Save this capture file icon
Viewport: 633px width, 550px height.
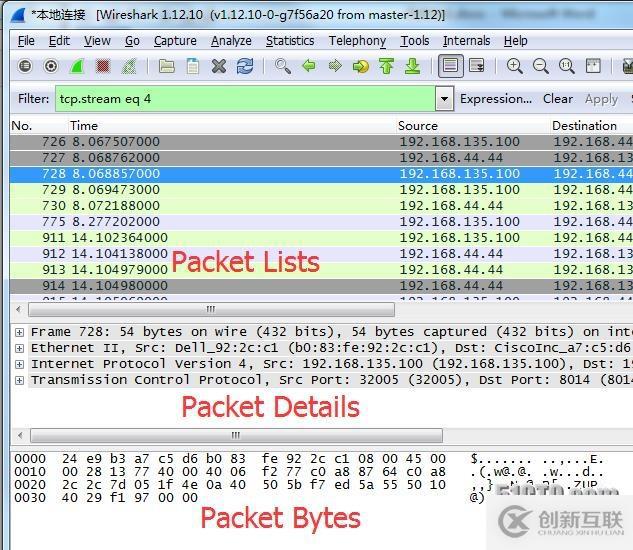pos(193,66)
